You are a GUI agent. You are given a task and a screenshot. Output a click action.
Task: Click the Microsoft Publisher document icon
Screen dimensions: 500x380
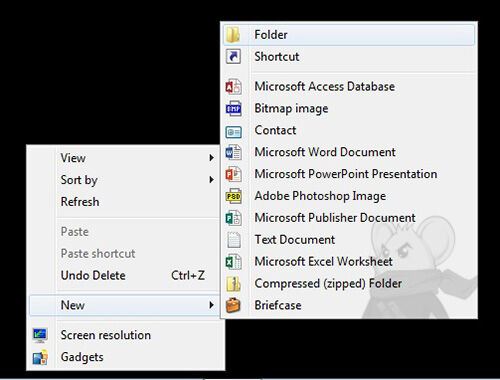point(233,218)
